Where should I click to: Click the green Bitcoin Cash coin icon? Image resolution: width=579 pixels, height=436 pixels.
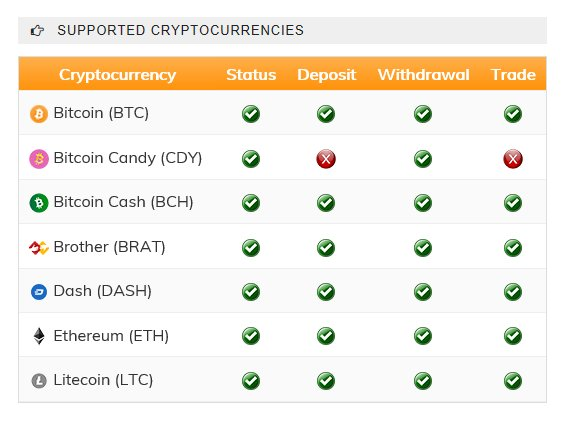coord(39,203)
